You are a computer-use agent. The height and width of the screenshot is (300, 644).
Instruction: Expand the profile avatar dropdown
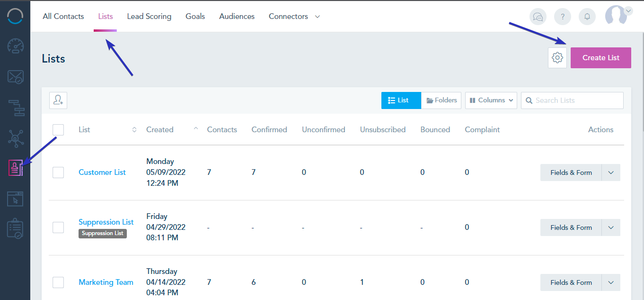coord(628,10)
